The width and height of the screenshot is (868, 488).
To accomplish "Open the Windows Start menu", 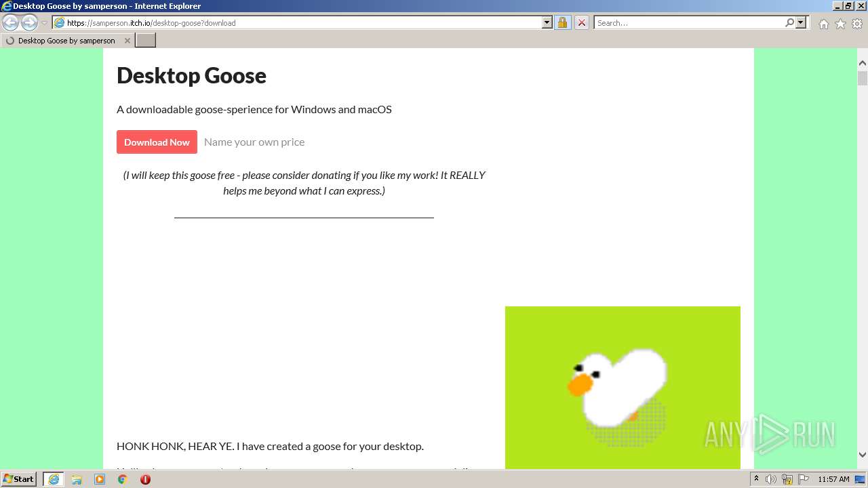I will pyautogui.click(x=19, y=479).
